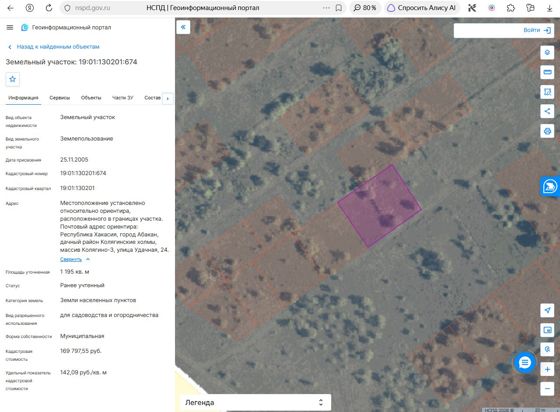
Task: Click the highlighted purple land plot on map
Action: click(380, 206)
